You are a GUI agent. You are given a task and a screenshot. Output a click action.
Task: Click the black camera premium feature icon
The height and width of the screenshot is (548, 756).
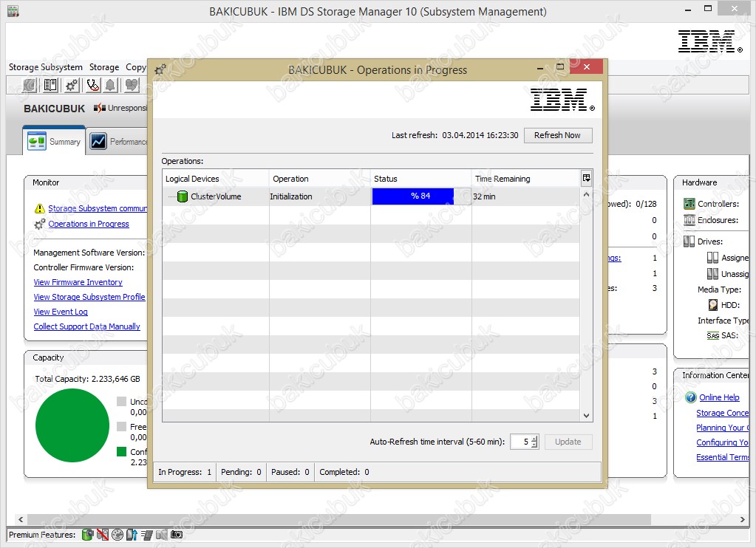177,535
